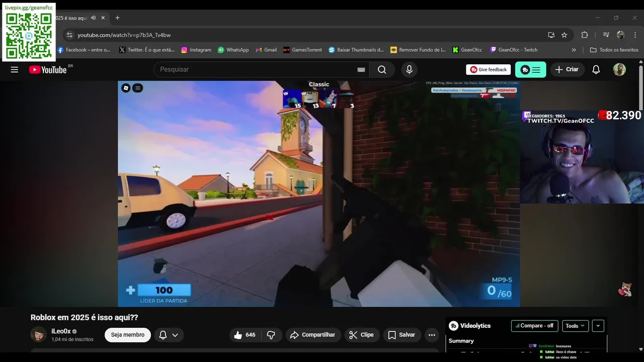644x362 pixels.
Task: Open YouTube notifications bell
Action: (596, 69)
